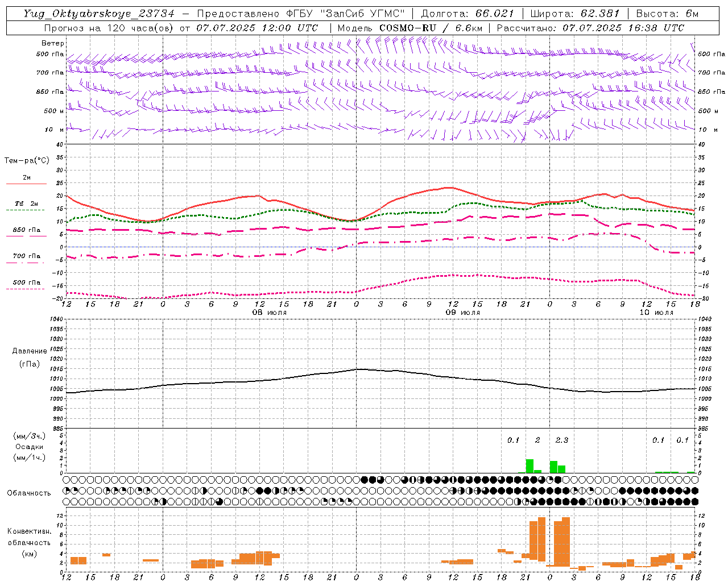Click the Рассчитано: 07.07.2025 16:38 UTC text
728x582 pixels.
[590, 28]
